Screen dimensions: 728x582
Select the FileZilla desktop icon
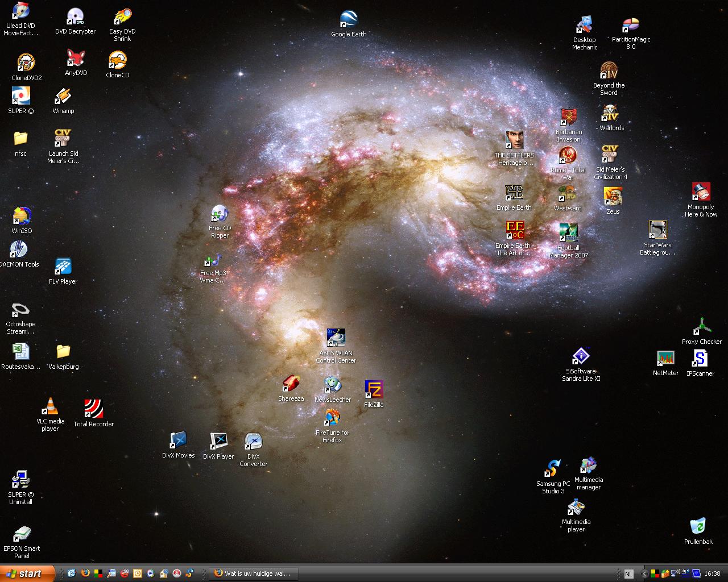374,390
